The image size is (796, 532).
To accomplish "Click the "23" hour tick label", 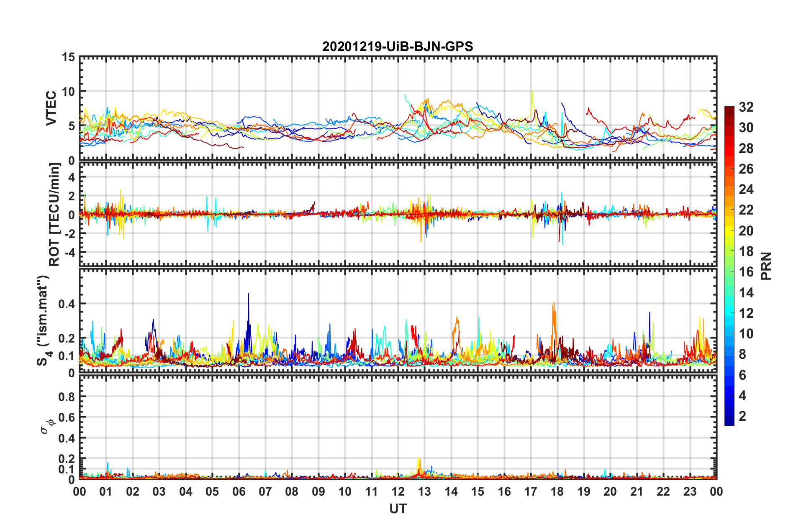I will tap(690, 491).
